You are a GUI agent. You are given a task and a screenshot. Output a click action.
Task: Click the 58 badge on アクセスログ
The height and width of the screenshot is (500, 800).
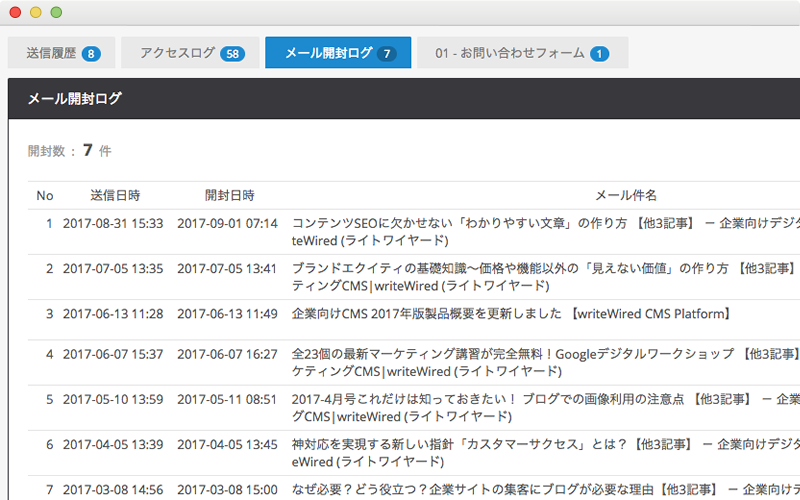(x=233, y=54)
